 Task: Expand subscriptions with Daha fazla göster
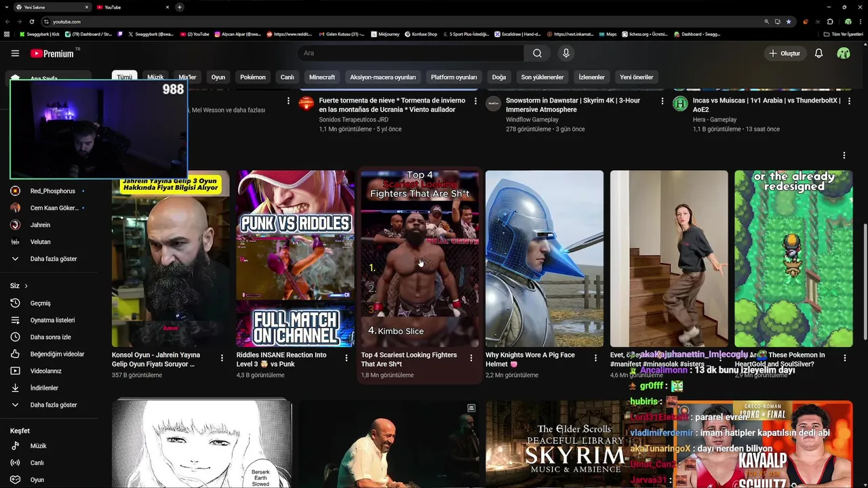tap(49, 259)
